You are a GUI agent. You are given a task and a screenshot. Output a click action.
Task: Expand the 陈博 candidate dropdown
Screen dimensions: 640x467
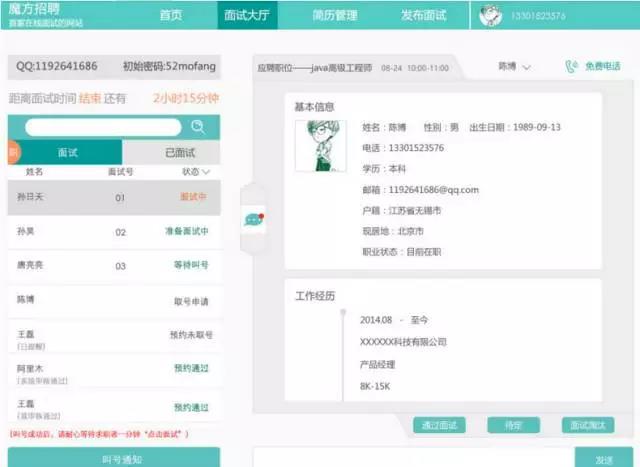click(514, 67)
